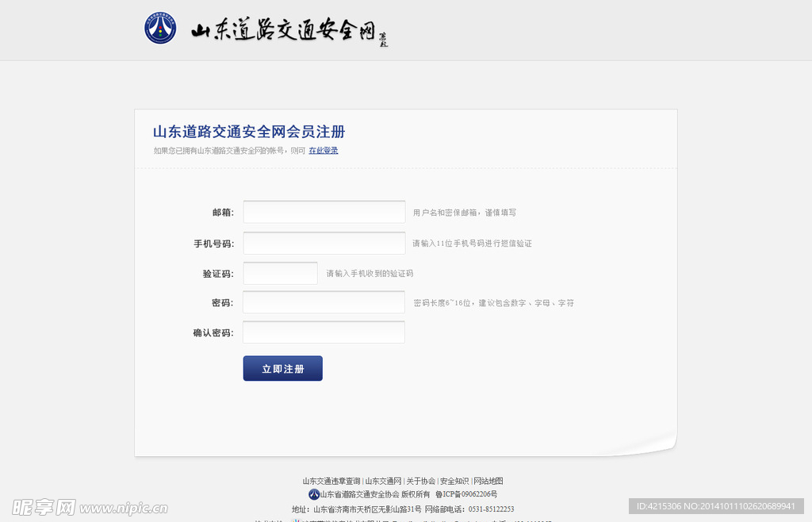Screen dimensions: 812x522
Task: Focus the 确认密码 confirm password field
Action: [x=324, y=332]
